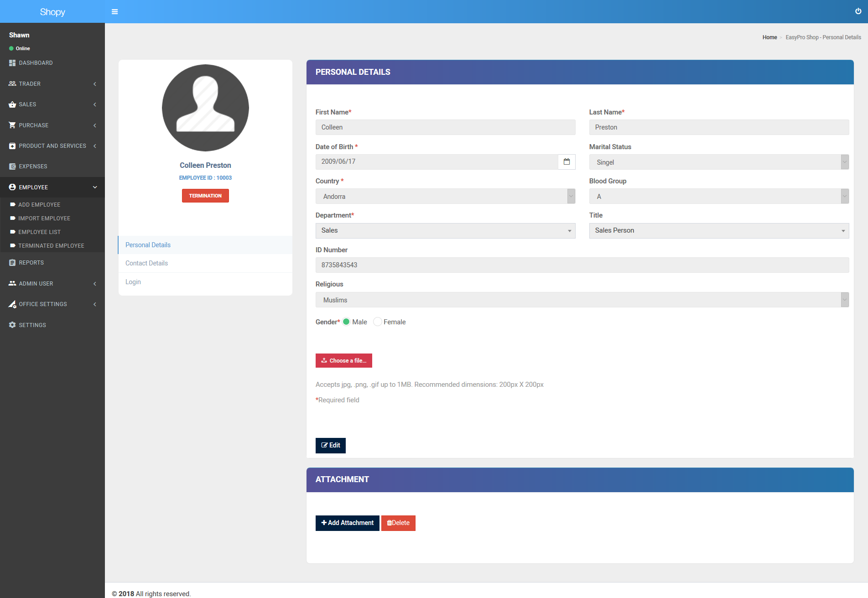Click the ID Number input field
The width and height of the screenshot is (868, 598).
[582, 265]
